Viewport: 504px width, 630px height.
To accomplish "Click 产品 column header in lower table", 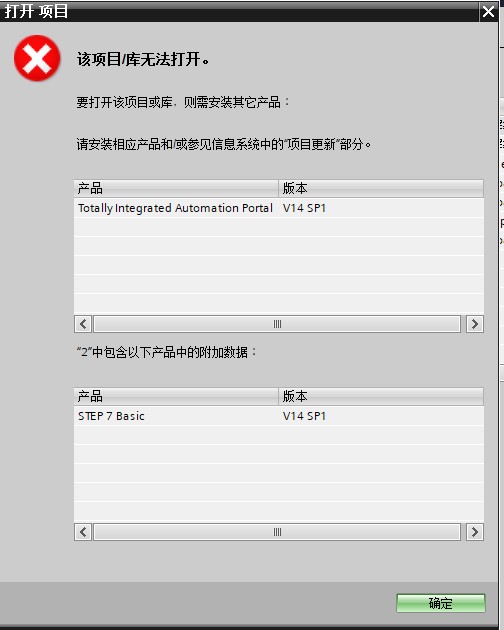I will [176, 396].
